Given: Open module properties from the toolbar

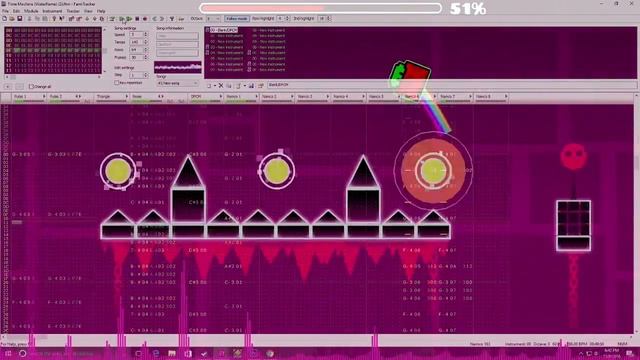Looking at the screenshot, I should click(x=112, y=19).
